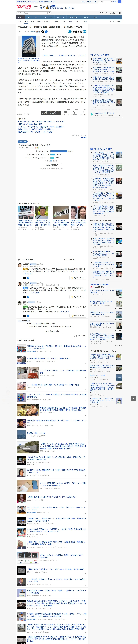Share 南龍太's comment on Facebook
The image size is (138, 644).
pyautogui.click(x=28, y=316)
